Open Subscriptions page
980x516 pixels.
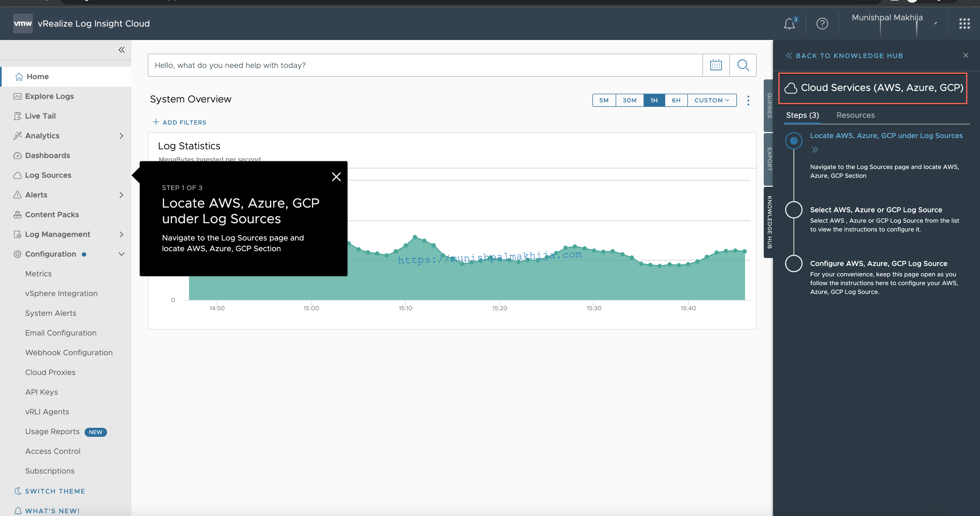(50, 471)
